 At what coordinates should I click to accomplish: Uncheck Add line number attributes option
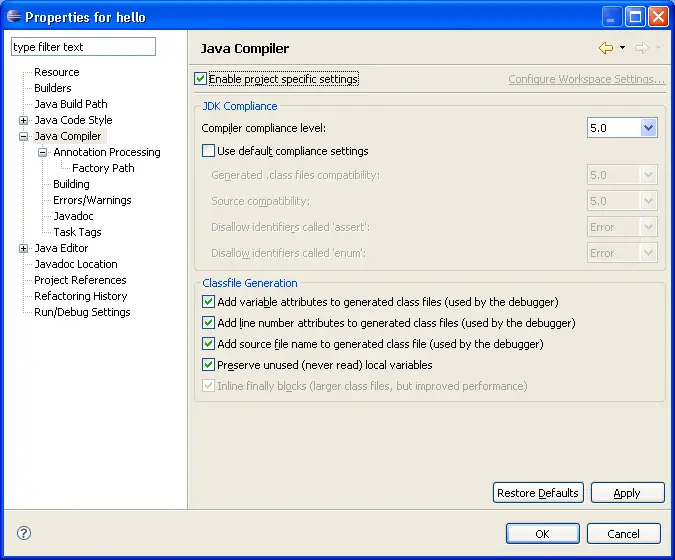tap(208, 323)
